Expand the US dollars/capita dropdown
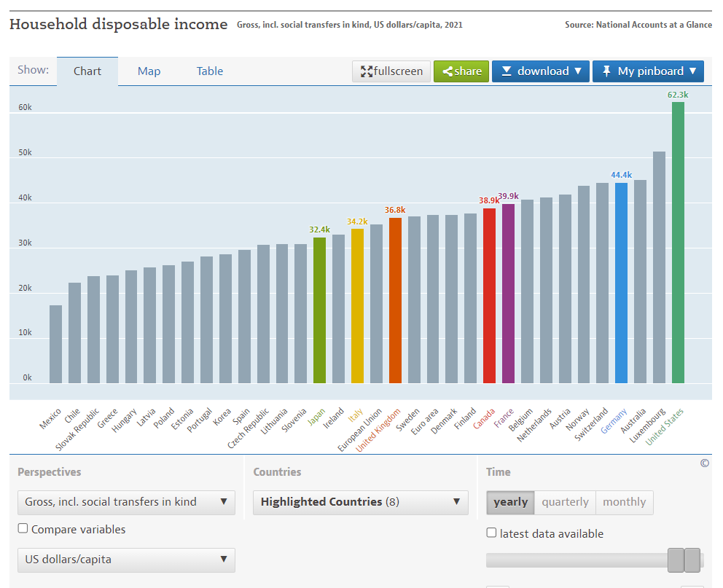This screenshot has height=588, width=723. 126,560
